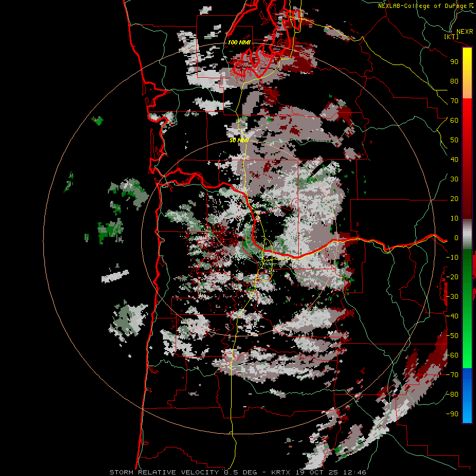476x476 pixels.
Task: Select the 40 value on velocity scale
Action: tap(454, 160)
